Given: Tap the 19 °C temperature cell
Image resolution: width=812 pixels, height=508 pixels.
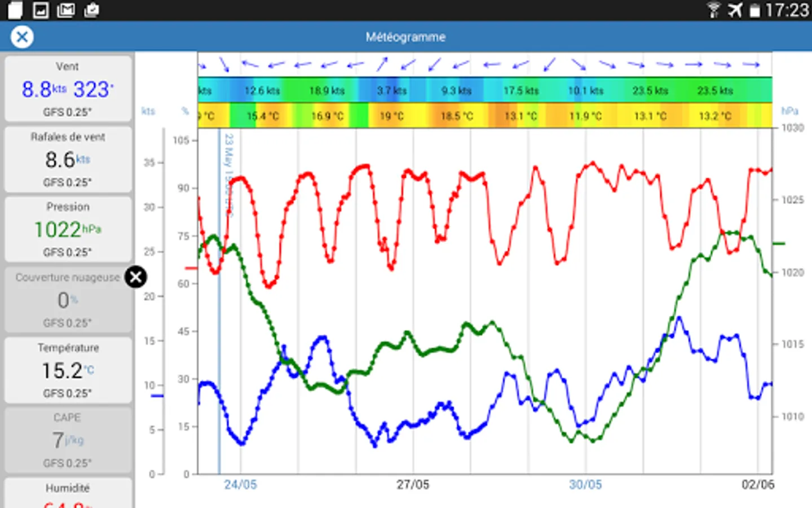Looking at the screenshot, I should point(392,116).
